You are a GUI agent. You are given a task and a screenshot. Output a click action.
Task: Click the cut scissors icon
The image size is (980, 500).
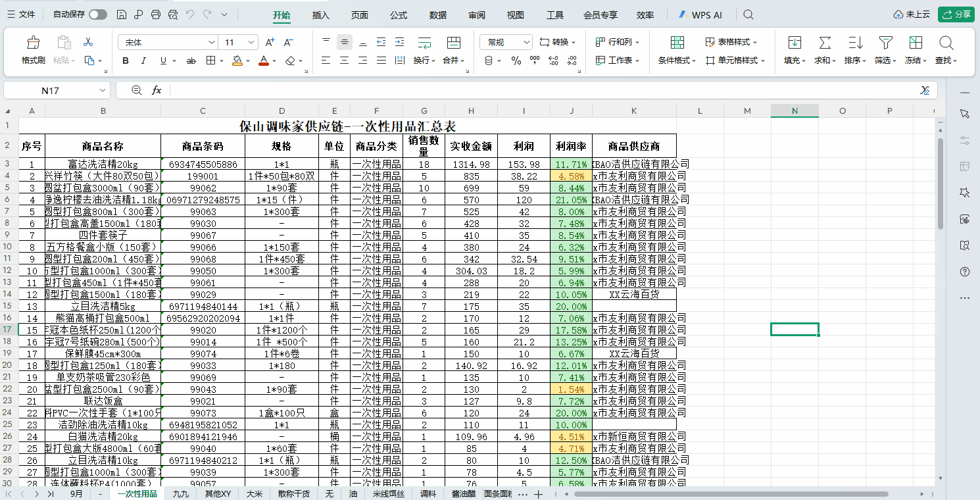coord(88,42)
